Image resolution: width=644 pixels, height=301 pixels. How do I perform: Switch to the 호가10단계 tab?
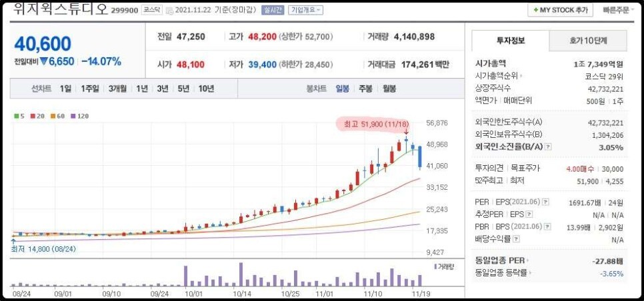588,41
